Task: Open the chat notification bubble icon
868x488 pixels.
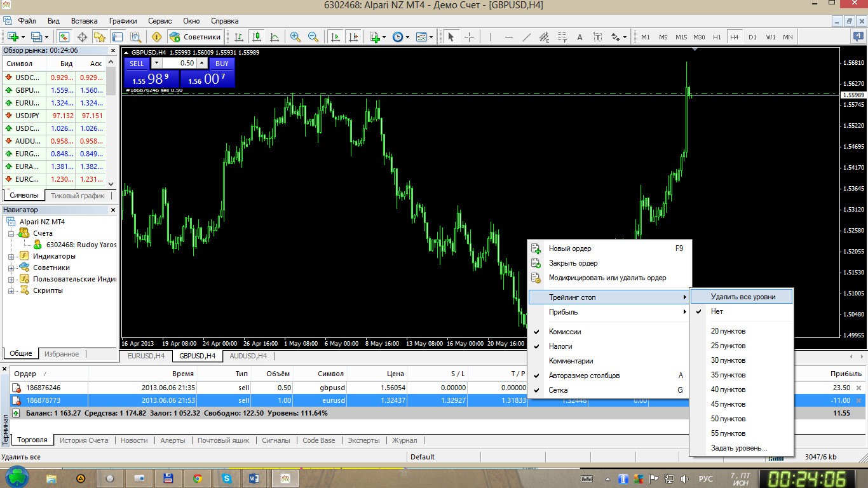Action: tap(858, 36)
